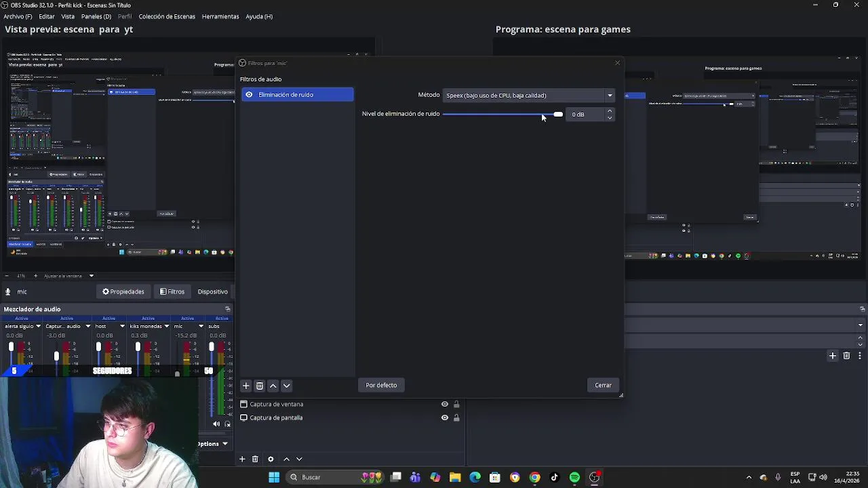Image resolution: width=868 pixels, height=488 pixels.
Task: Click the host channel volume fader handle
Action: (98, 347)
